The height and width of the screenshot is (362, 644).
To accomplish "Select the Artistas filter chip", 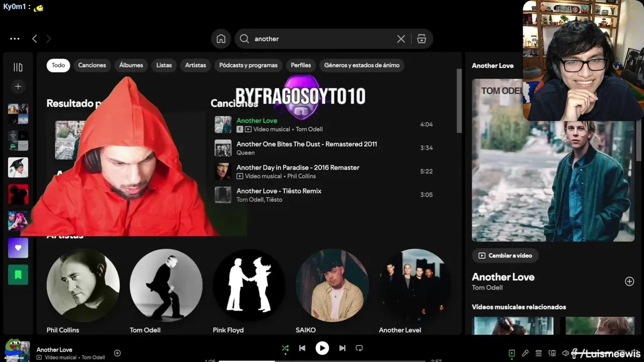I will 196,65.
